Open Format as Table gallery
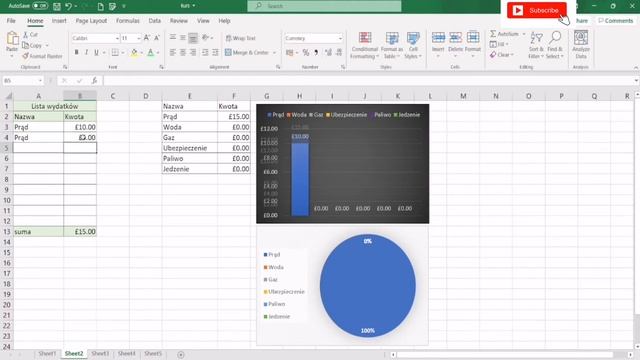 [x=392, y=45]
